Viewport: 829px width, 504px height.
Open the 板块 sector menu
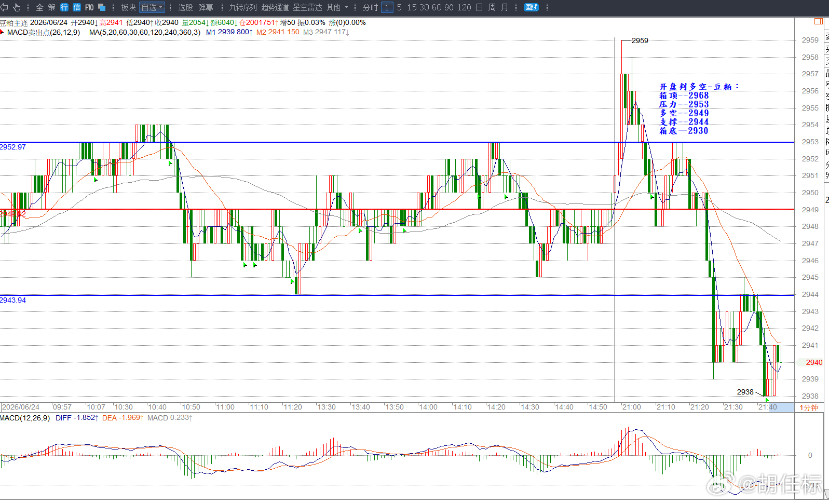pyautogui.click(x=128, y=7)
